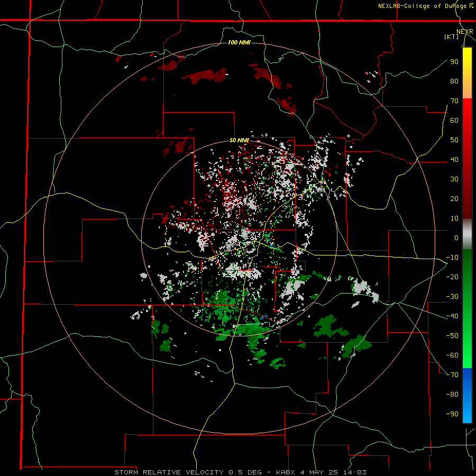Click the 10 value on the velocity scale
The width and height of the screenshot is (476, 476).
tap(454, 218)
